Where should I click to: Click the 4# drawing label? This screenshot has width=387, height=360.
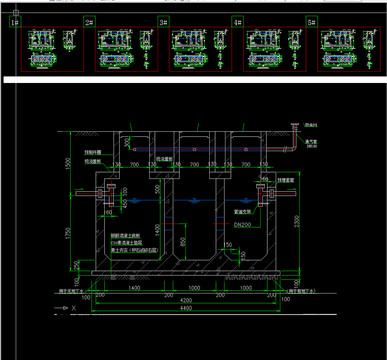coord(238,22)
